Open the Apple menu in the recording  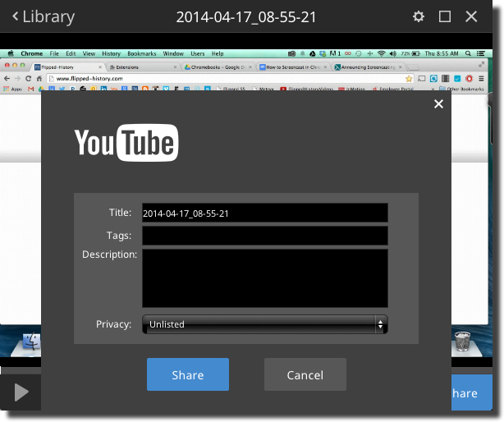point(11,53)
